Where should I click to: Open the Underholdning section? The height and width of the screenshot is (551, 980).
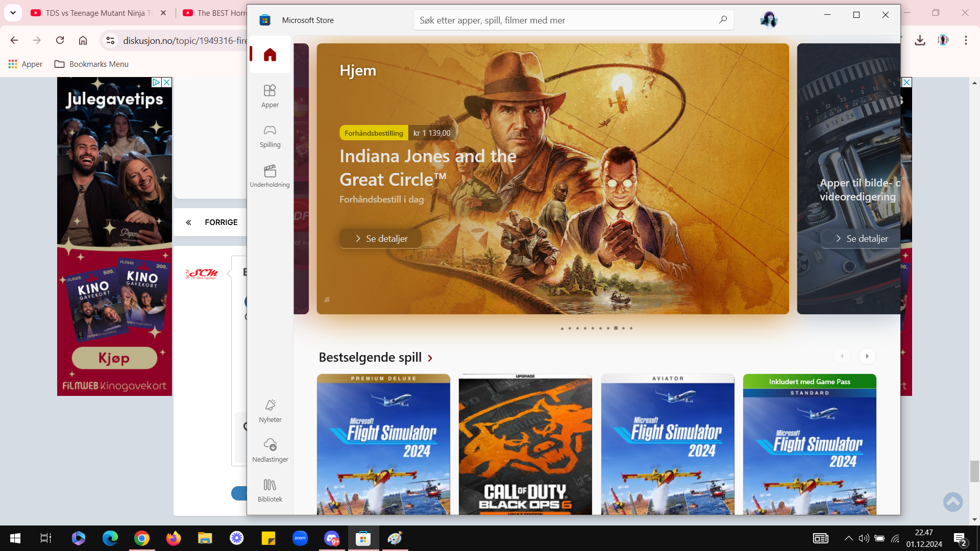[x=269, y=176]
